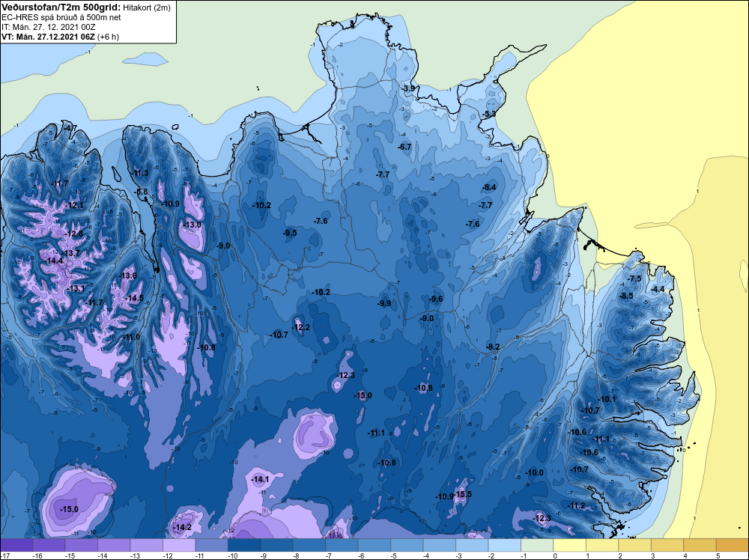Click the -9.9 temperature label

pyautogui.click(x=384, y=303)
